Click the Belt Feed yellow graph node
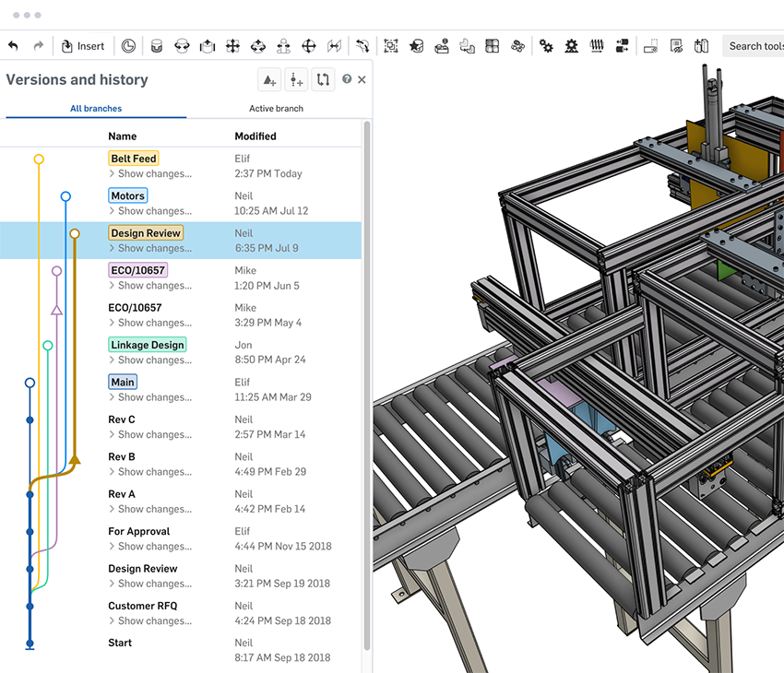784x673 pixels. (x=39, y=159)
